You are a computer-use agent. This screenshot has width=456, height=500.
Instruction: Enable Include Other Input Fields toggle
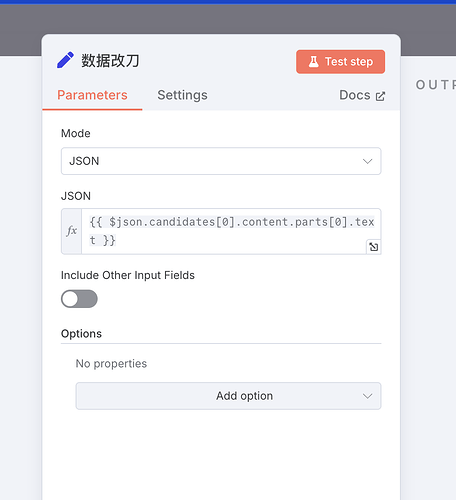click(x=79, y=299)
